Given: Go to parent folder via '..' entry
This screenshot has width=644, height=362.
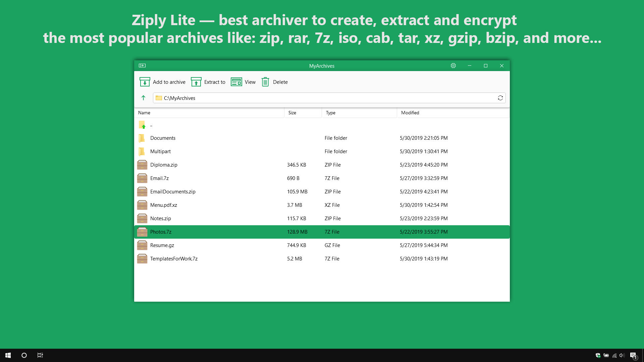Looking at the screenshot, I should tap(151, 125).
